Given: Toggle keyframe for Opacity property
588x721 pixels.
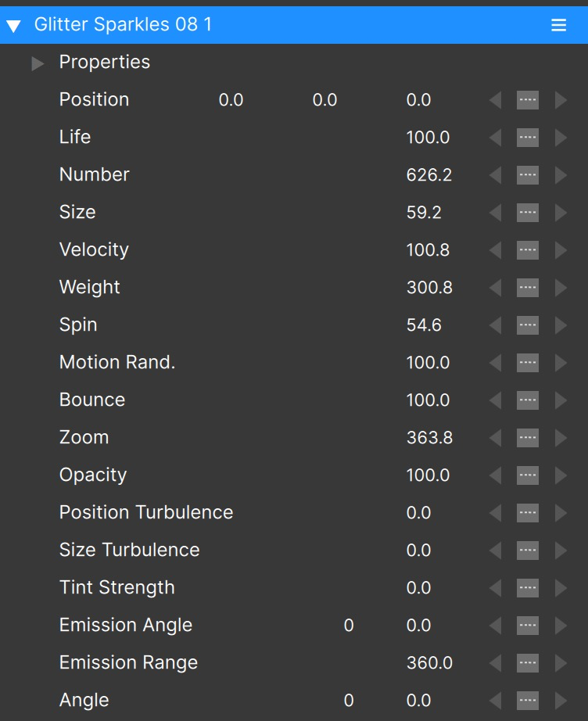Looking at the screenshot, I should pyautogui.click(x=528, y=475).
